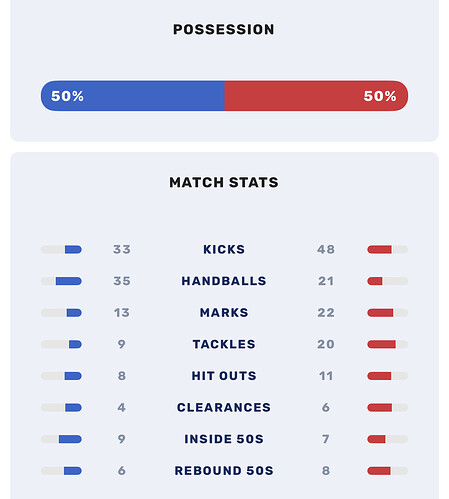
Task: Click the red Rebound 50s bar
Action: tap(379, 471)
